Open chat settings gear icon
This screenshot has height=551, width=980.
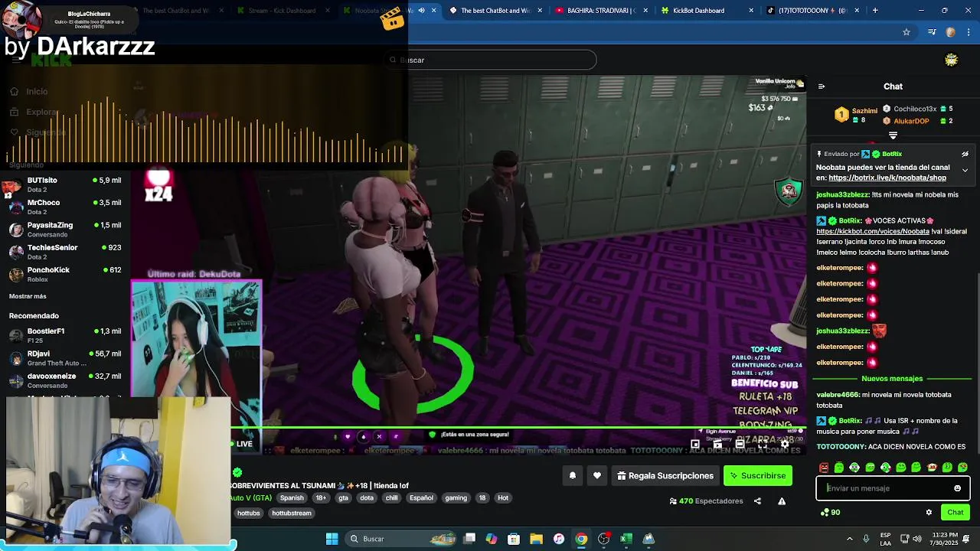click(x=929, y=513)
